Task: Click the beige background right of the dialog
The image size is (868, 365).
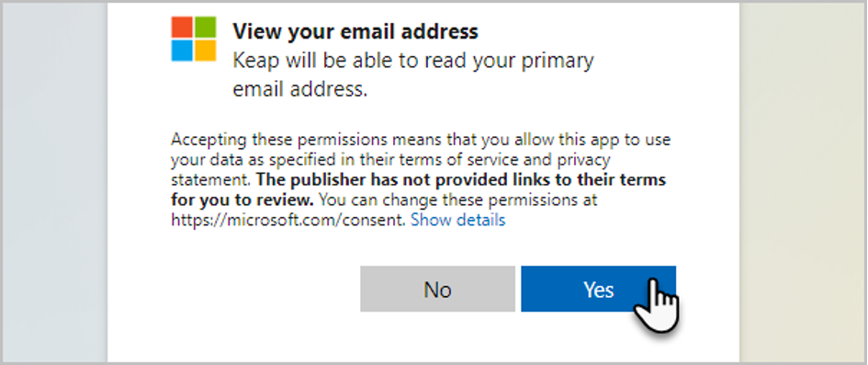Action: coord(803,183)
